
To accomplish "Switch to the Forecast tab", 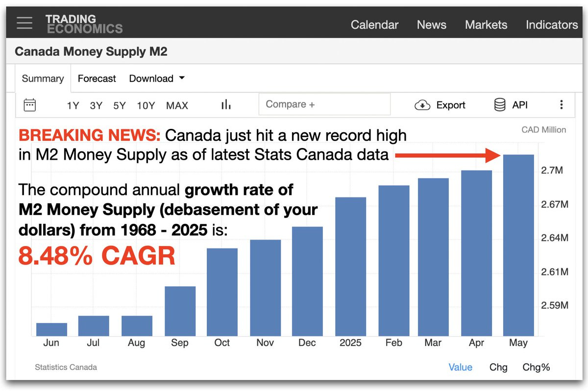I will pos(97,78).
